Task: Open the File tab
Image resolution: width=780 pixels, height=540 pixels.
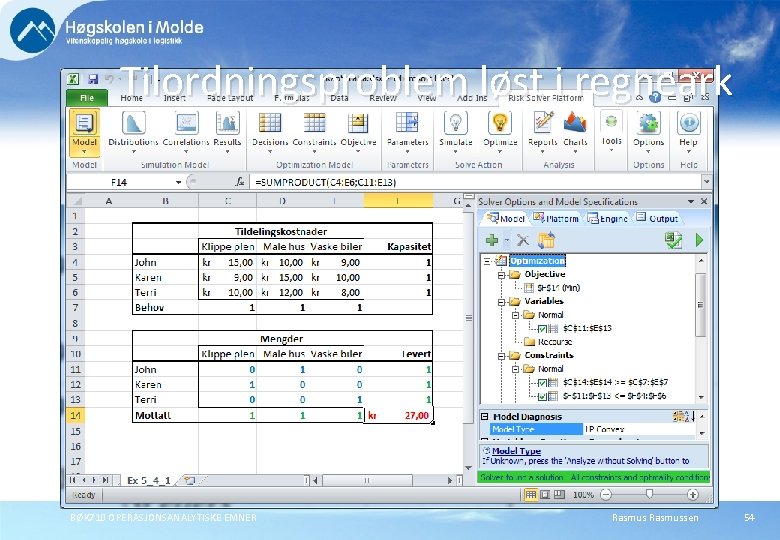Action: 87,98
